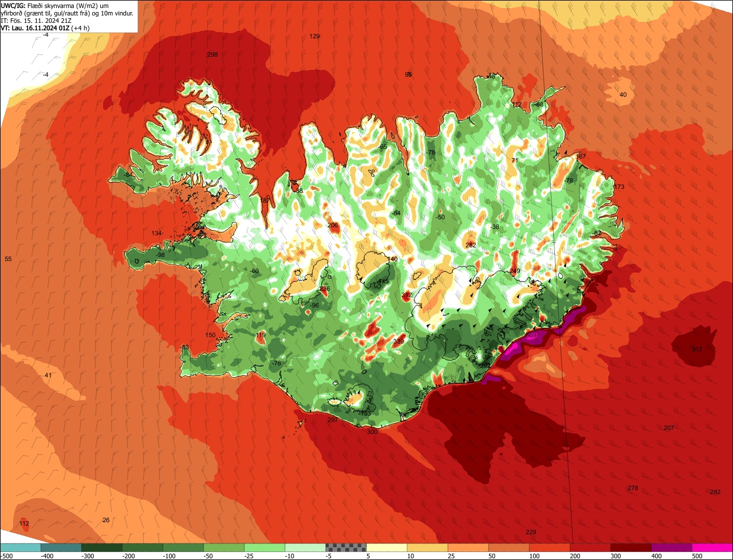Click the '229' value on the map
The width and height of the screenshot is (733, 560).
click(531, 532)
